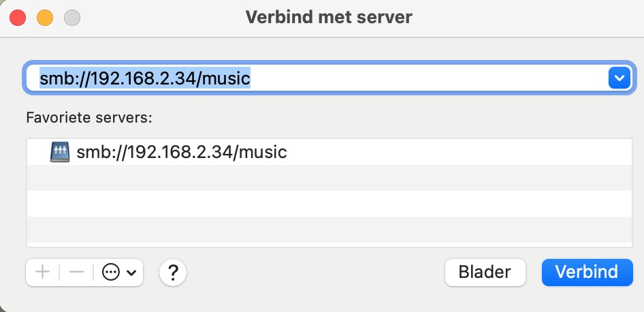Select smb://192.168.2.34/music in favorites list
Viewport: 644px width, 312px height.
pos(329,152)
